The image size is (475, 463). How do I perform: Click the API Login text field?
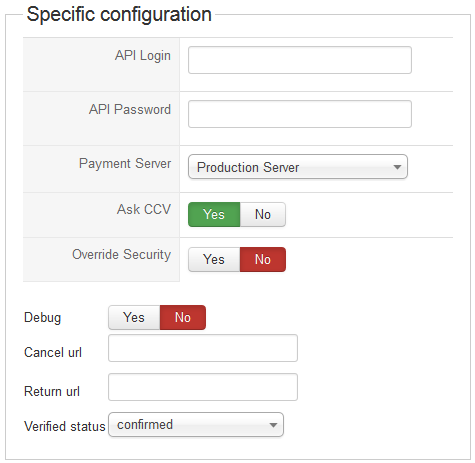300,60
